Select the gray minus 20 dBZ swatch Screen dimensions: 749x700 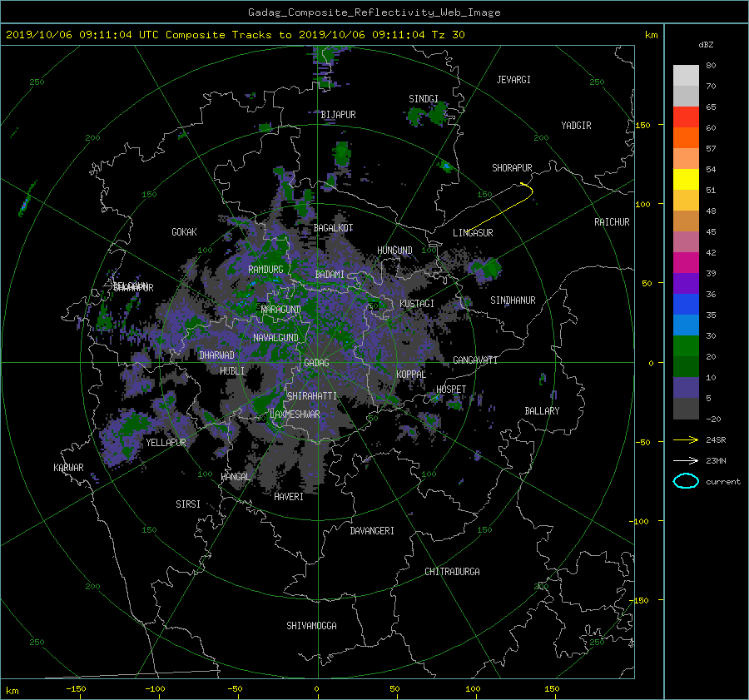(x=686, y=408)
